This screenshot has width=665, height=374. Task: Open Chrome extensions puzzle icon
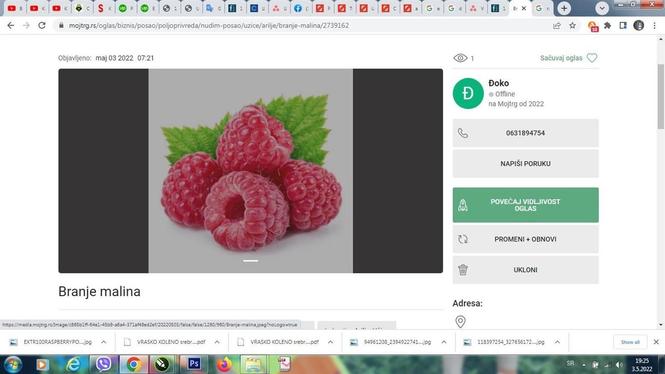pos(607,25)
